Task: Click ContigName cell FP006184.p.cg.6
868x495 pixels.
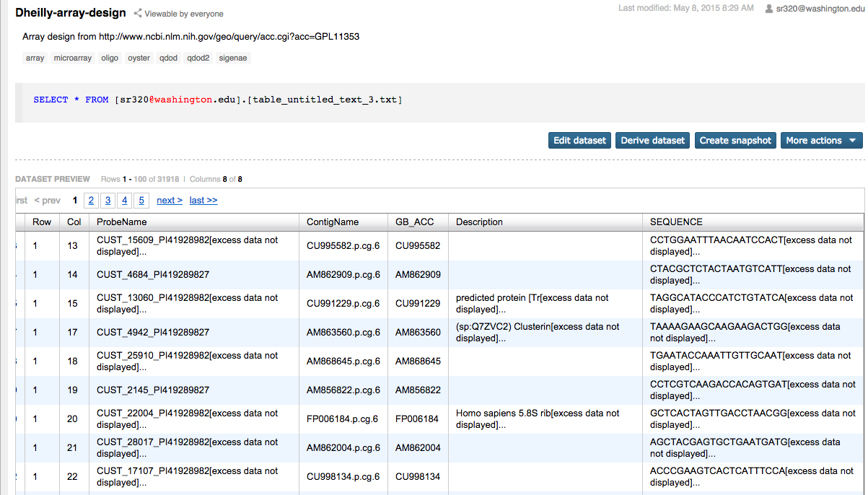Action: pos(342,419)
